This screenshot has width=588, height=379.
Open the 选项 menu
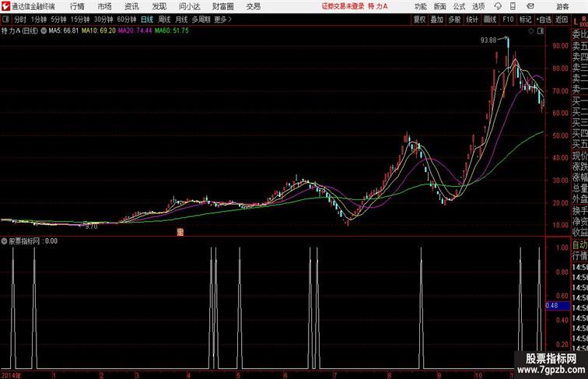(478, 6)
